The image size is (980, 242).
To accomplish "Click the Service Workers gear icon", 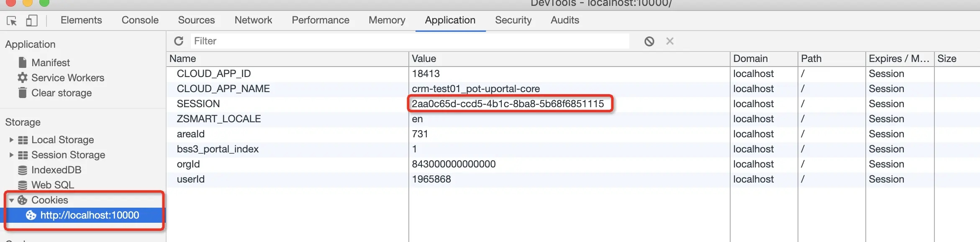I will pyautogui.click(x=23, y=77).
